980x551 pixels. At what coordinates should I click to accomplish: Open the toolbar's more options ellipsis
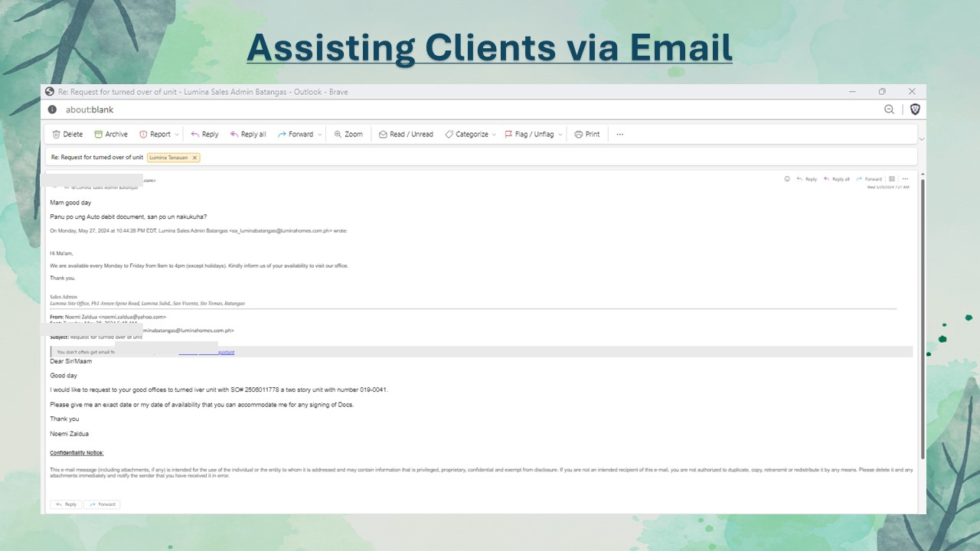pyautogui.click(x=619, y=134)
